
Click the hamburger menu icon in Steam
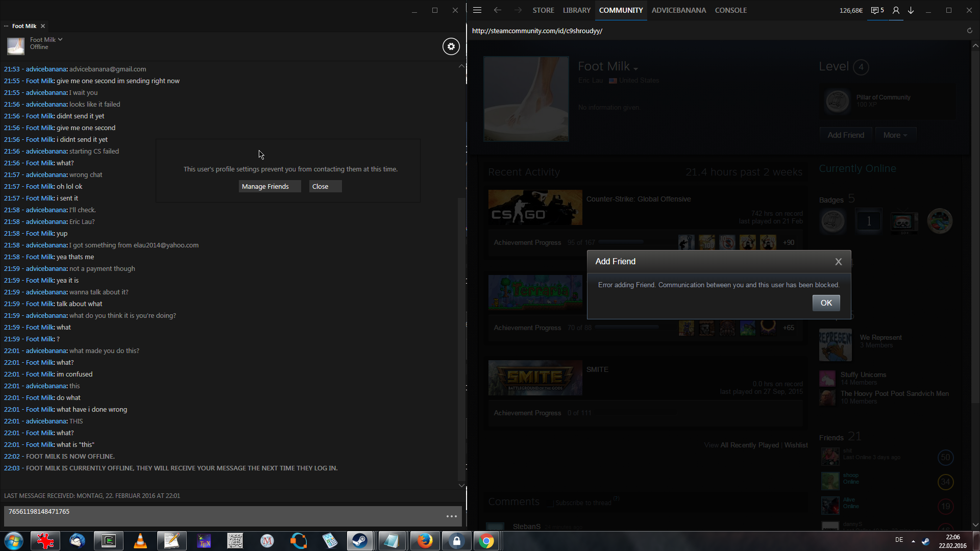click(x=477, y=10)
